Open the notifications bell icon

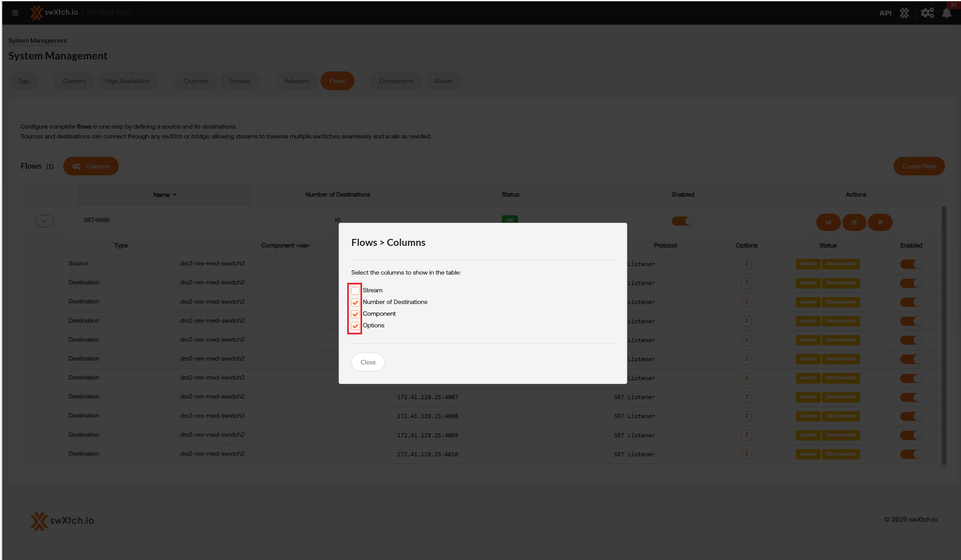(x=946, y=13)
